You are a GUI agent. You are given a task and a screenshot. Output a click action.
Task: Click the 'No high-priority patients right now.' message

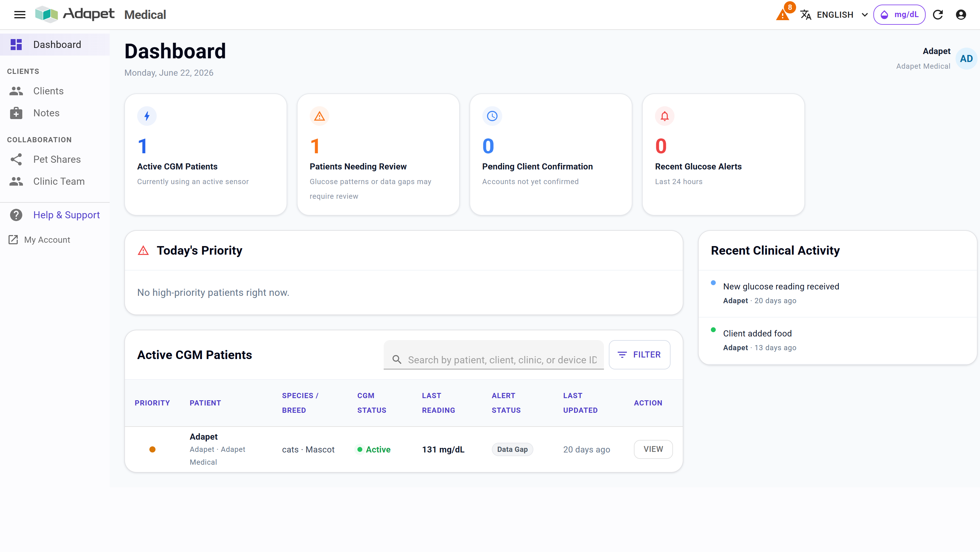click(x=213, y=292)
